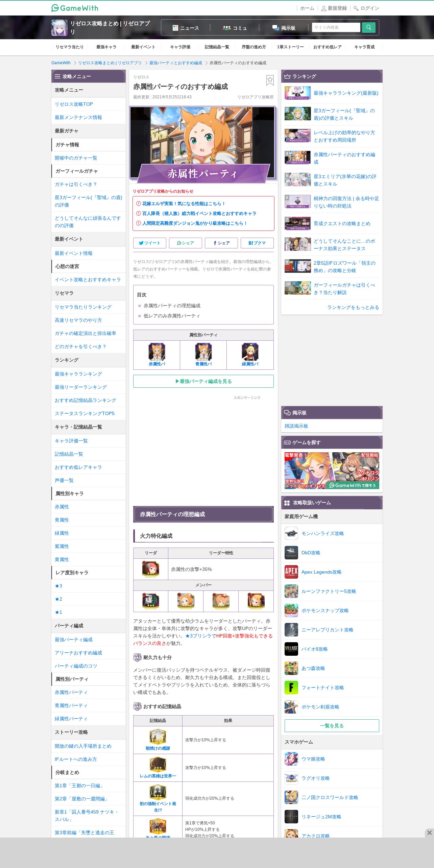The height and width of the screenshot is (868, 434).
Task: Click the DbD攻略 game icon
Action: point(291,553)
